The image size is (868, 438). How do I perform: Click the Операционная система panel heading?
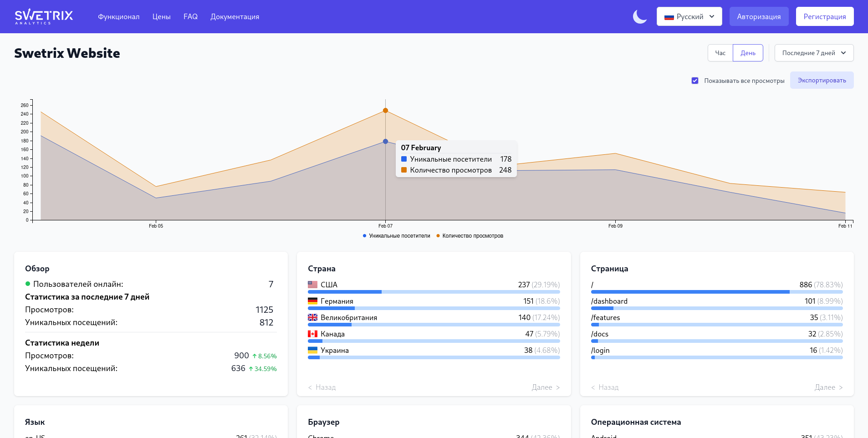(x=636, y=422)
